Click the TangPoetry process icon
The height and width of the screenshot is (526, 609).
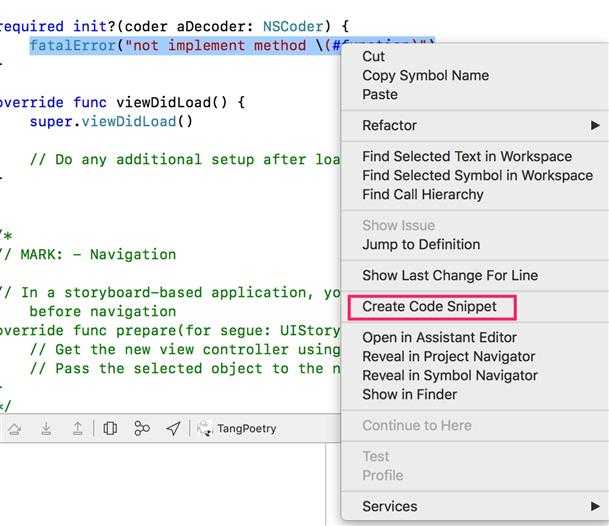point(204,428)
